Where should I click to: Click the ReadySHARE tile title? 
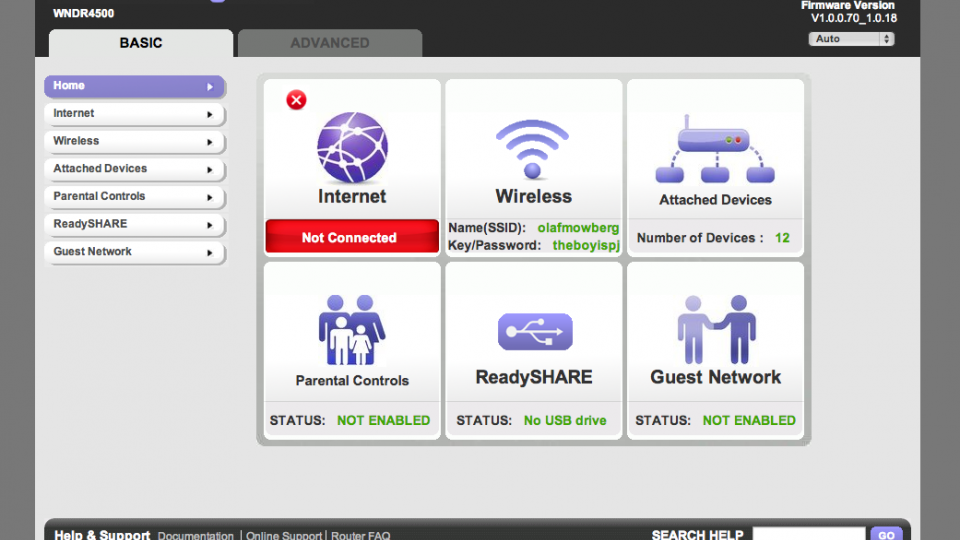[534, 377]
